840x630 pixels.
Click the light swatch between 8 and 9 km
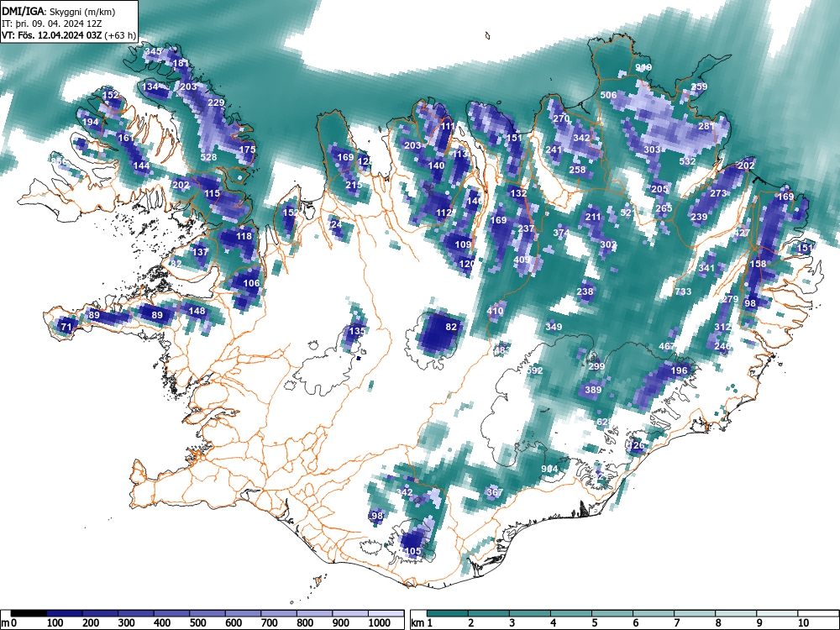point(736,613)
